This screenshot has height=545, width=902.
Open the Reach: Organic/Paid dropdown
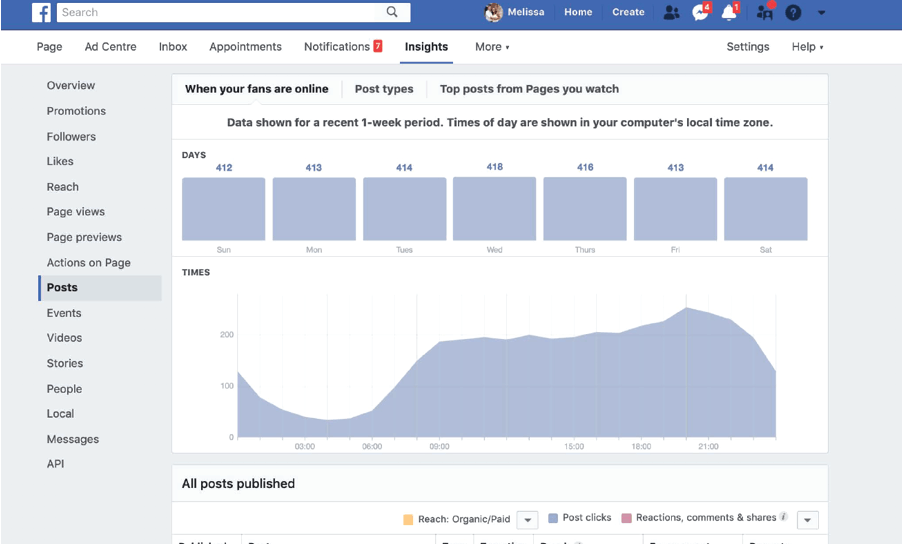coord(527,519)
